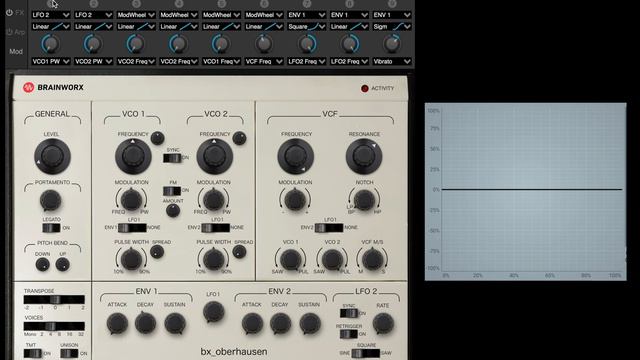The height and width of the screenshot is (360, 640).
Task: Open the ModWheel source dropdown above VCF Freq
Action: 264,15
